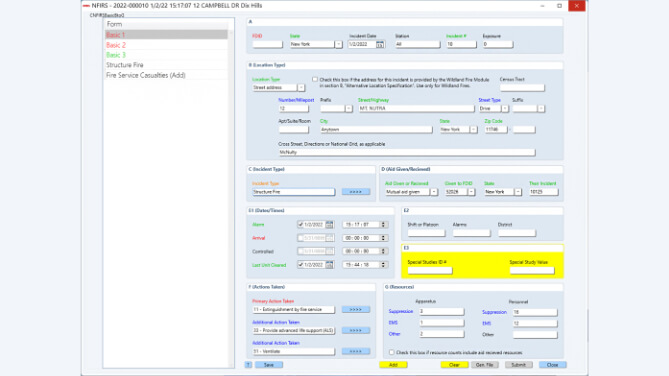Open lookup >>>> beside the Ventilate action
The image size is (669, 376).
click(355, 351)
